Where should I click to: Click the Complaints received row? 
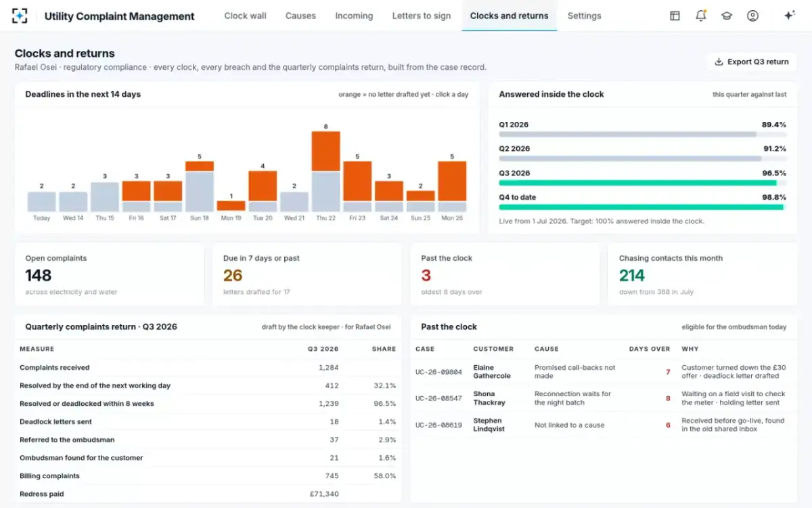(208, 368)
